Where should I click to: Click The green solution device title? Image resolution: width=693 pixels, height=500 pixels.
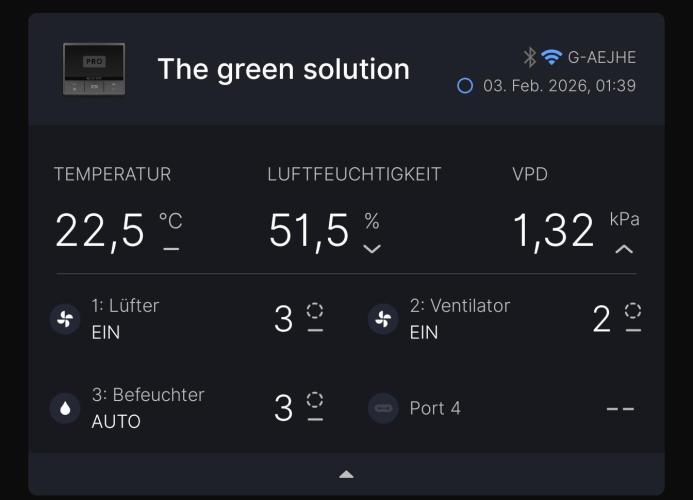(283, 69)
